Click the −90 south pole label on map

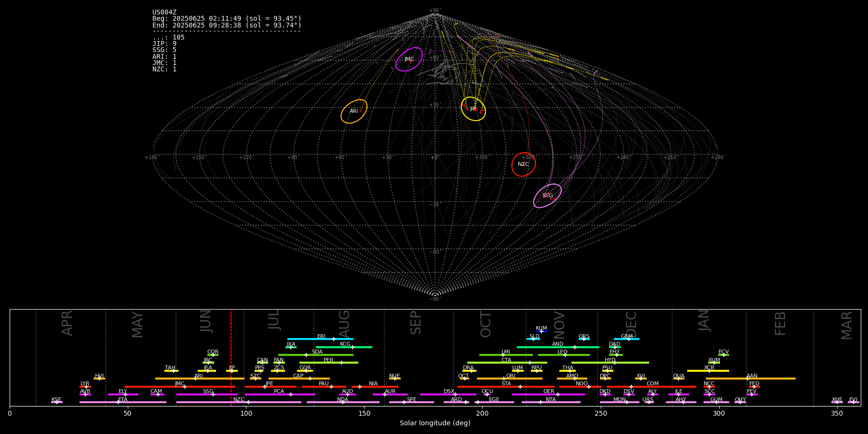point(434,299)
